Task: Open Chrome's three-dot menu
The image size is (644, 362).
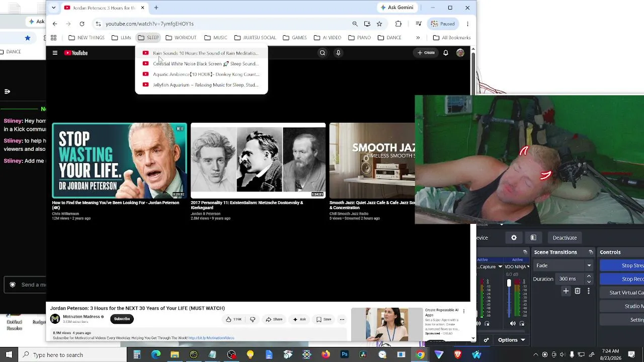Action: click(467, 24)
